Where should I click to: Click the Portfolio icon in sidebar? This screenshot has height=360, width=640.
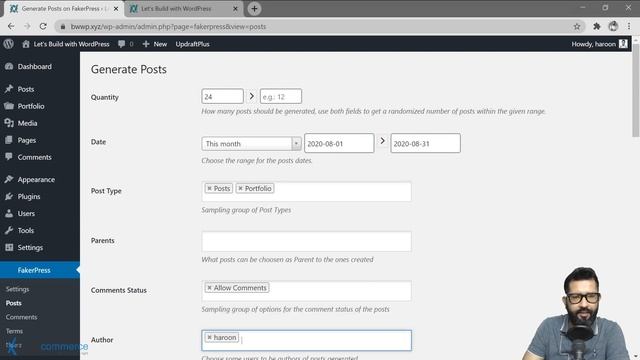coord(9,106)
